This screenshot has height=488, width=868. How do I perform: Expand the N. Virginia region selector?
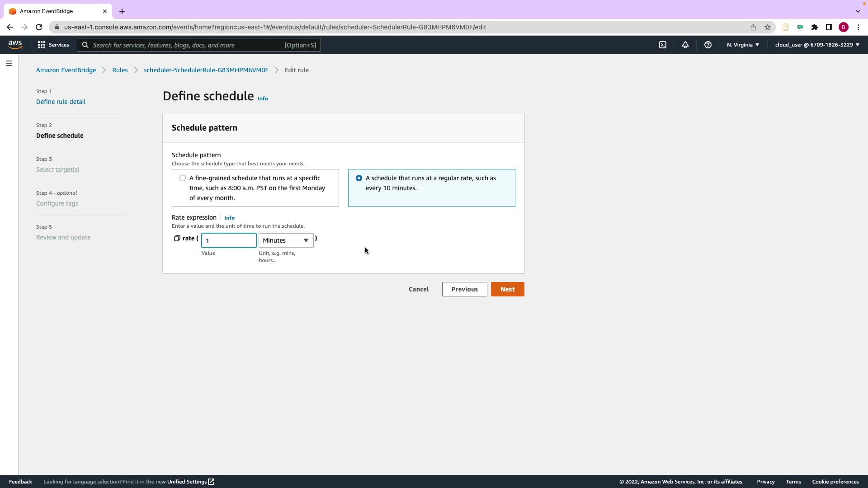click(x=743, y=45)
